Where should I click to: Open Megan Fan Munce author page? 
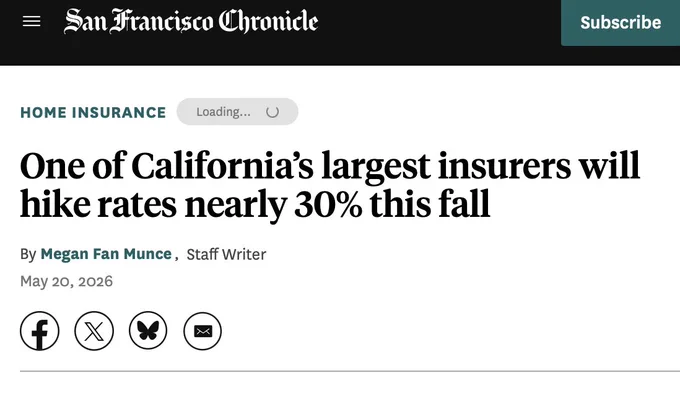point(106,254)
